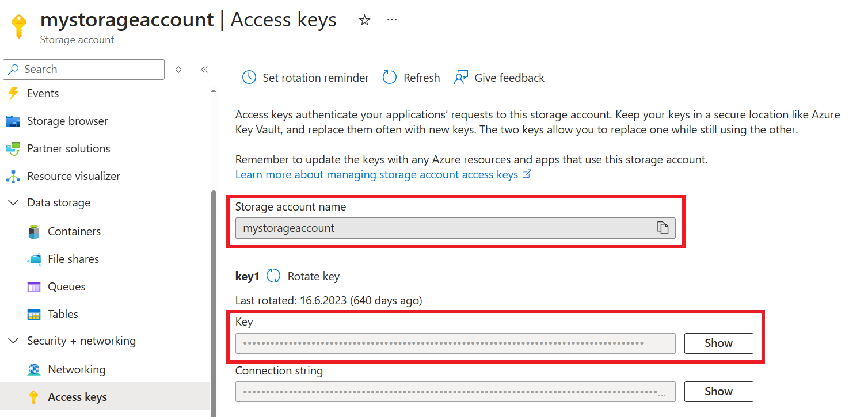Favorite this page with the star
868x417 pixels.
coord(364,20)
